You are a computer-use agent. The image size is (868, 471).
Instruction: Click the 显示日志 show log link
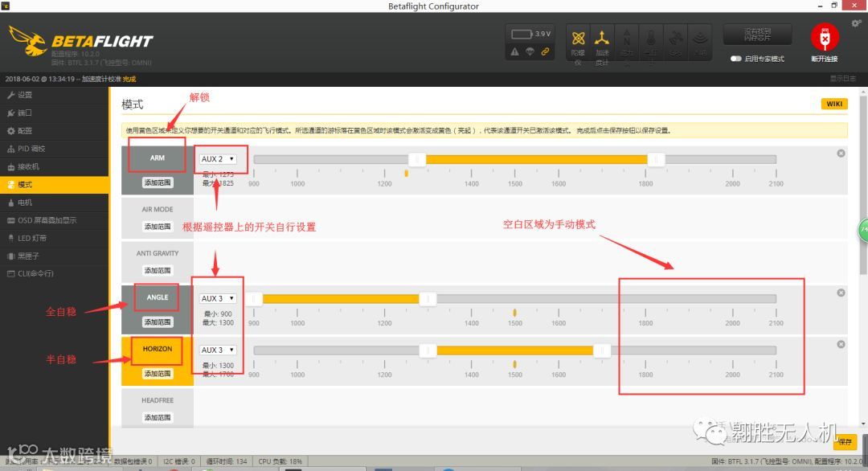pos(843,79)
